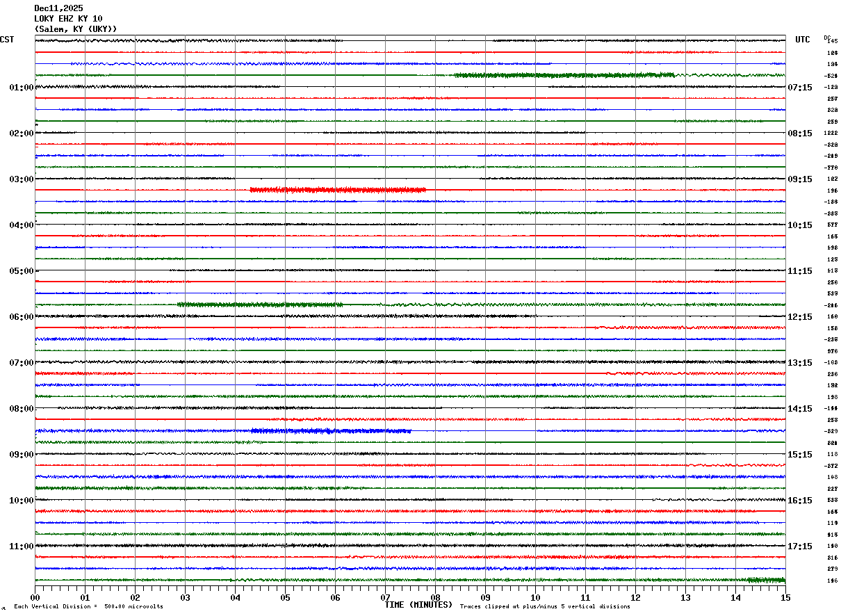Click the green burst before 06:00 CST
Viewport: 841px width, 616px height.
pyautogui.click(x=260, y=305)
